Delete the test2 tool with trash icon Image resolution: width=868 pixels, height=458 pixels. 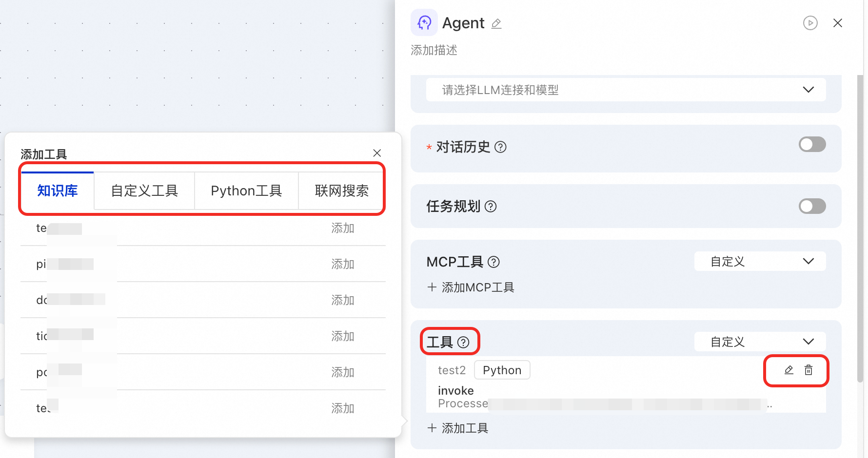coord(809,370)
